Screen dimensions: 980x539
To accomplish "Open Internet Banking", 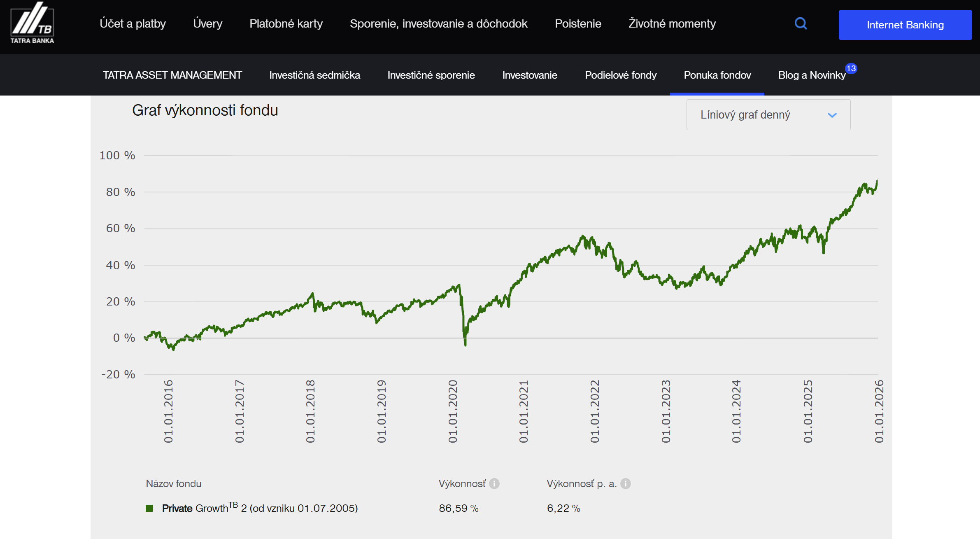I will tap(905, 25).
